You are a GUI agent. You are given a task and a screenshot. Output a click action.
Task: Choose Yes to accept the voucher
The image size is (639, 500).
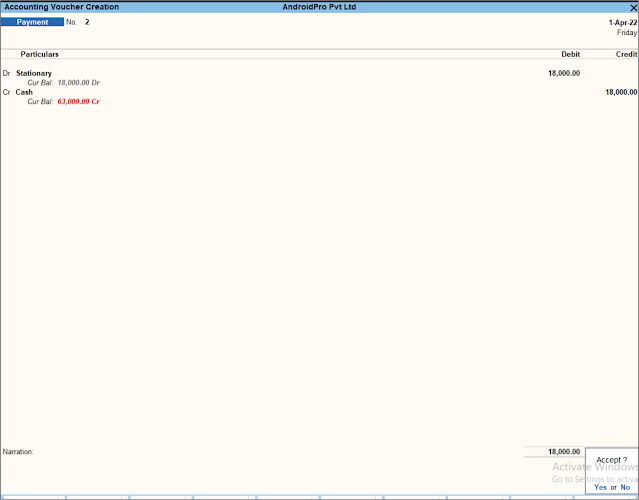[600, 487]
